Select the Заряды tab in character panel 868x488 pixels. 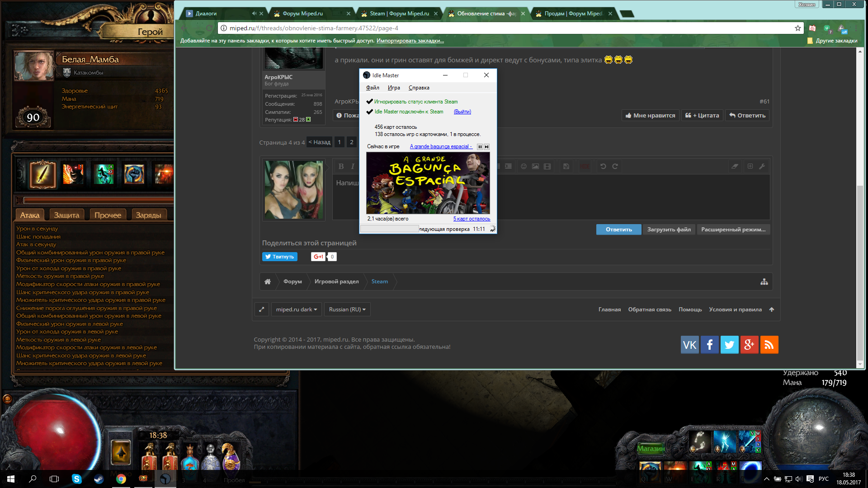pos(148,215)
